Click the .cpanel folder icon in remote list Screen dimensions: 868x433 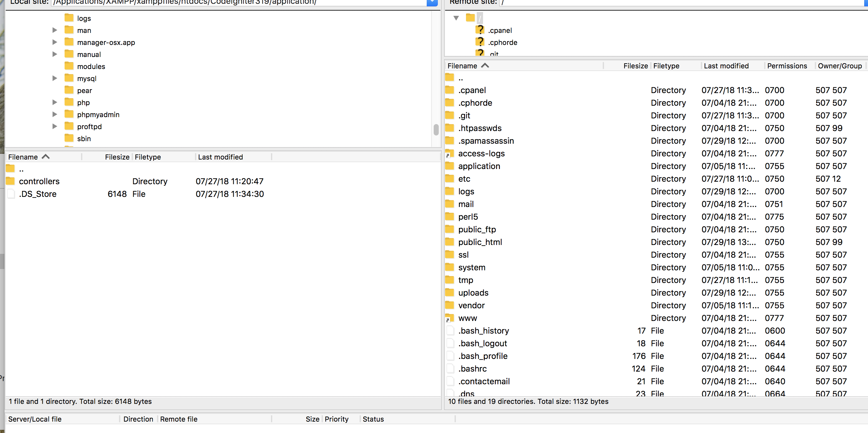450,90
